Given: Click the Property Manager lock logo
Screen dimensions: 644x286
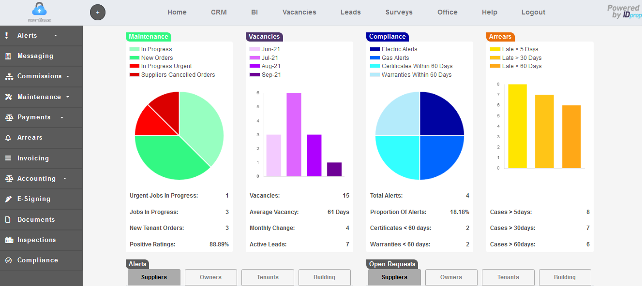Looking at the screenshot, I should (40, 11).
